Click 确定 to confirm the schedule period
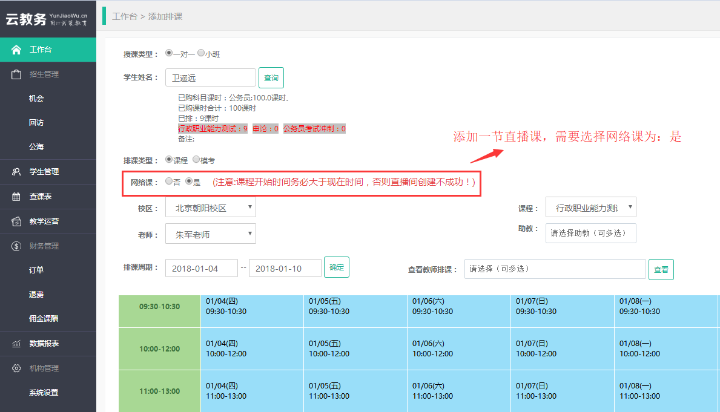Viewport: 720px width, 412px height. coord(337,268)
